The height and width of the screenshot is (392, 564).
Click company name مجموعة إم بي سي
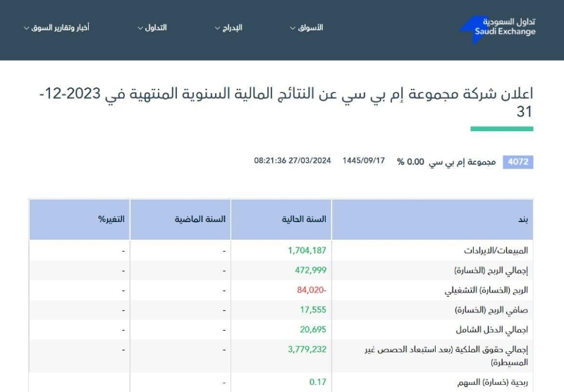click(462, 162)
